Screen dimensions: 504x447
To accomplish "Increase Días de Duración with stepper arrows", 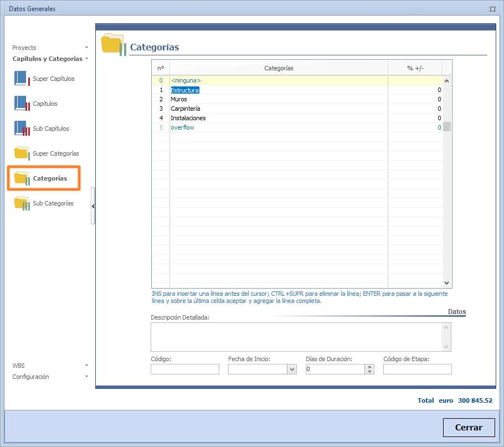I will pos(369,367).
